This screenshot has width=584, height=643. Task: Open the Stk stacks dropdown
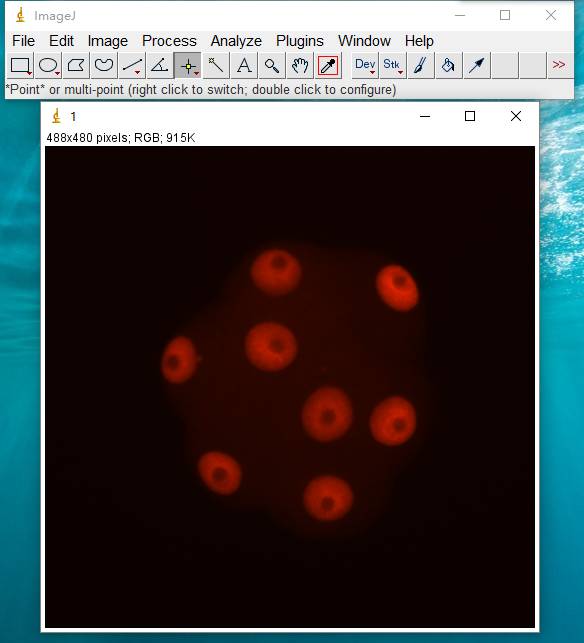[393, 65]
